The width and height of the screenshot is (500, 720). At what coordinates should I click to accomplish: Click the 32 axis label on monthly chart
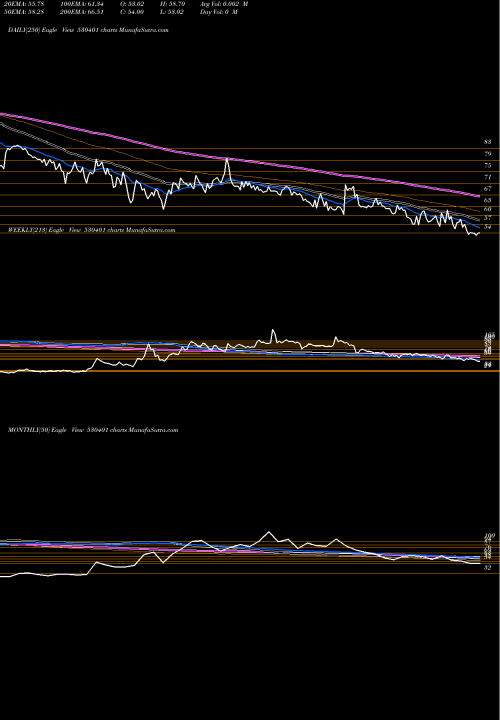pos(488,568)
